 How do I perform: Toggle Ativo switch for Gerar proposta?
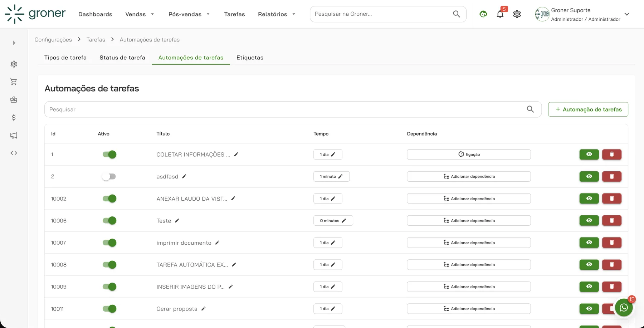[x=109, y=309]
